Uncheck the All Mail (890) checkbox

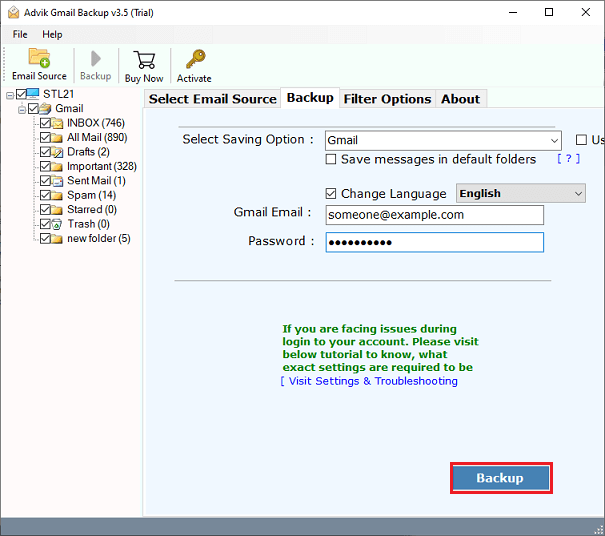pos(46,137)
